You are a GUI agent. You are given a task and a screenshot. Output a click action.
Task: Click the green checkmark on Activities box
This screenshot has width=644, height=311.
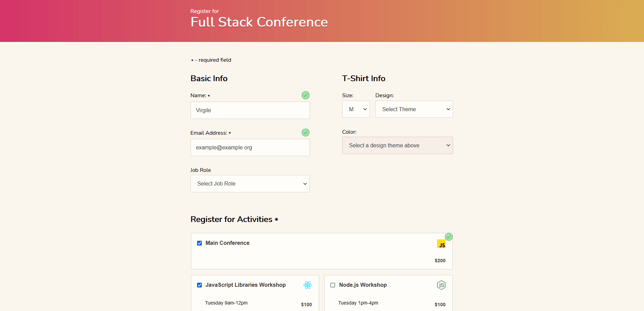[449, 237]
